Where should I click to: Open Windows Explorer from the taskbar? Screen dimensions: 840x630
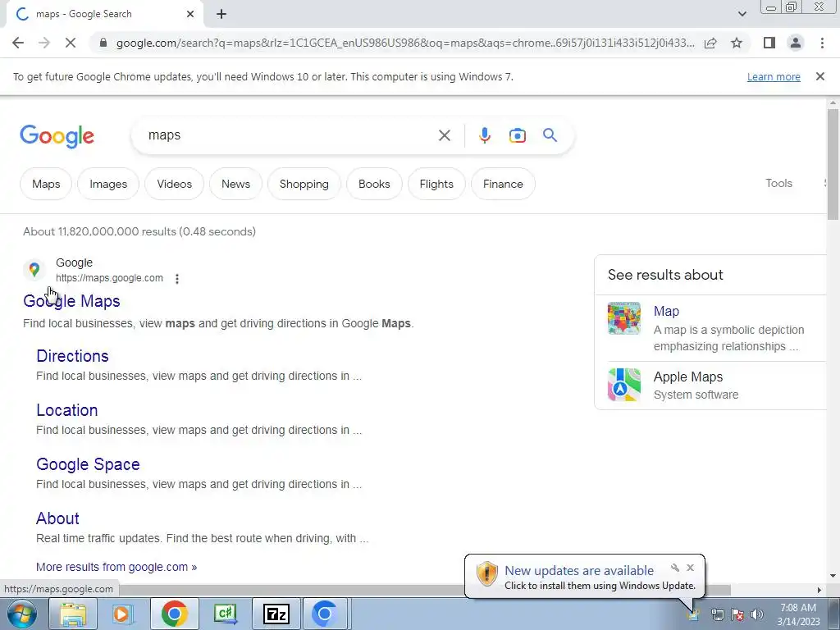click(73, 614)
